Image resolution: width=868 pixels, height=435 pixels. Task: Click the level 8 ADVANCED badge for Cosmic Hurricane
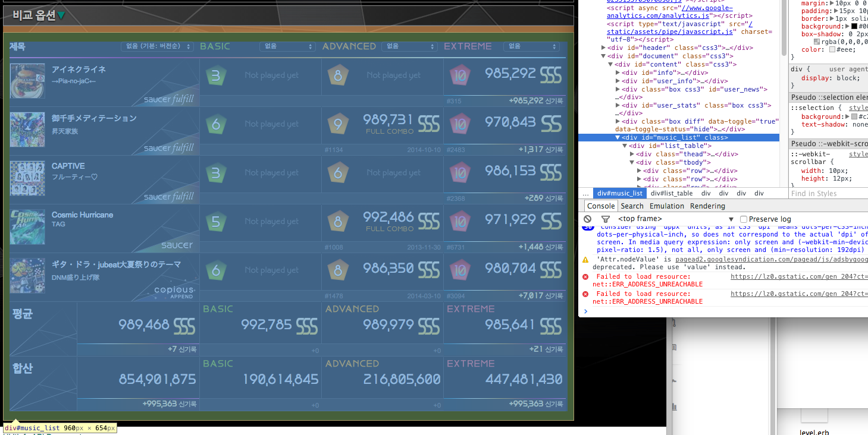pos(338,222)
